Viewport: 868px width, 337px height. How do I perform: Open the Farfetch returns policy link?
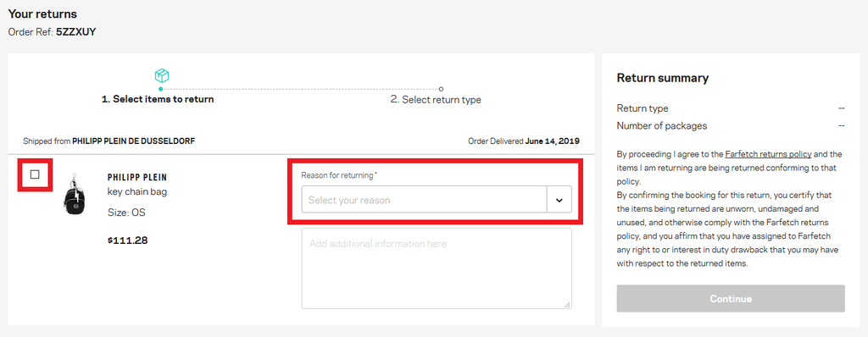pyautogui.click(x=768, y=154)
